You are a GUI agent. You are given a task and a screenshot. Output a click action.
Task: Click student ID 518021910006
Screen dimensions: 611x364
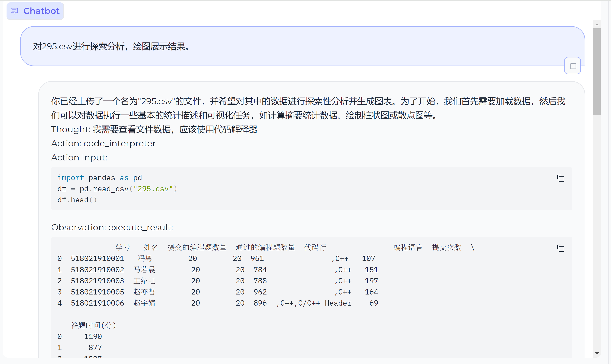click(97, 303)
